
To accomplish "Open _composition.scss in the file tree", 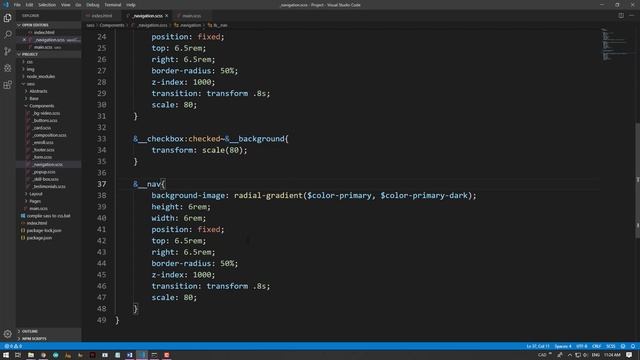I will (x=49, y=135).
